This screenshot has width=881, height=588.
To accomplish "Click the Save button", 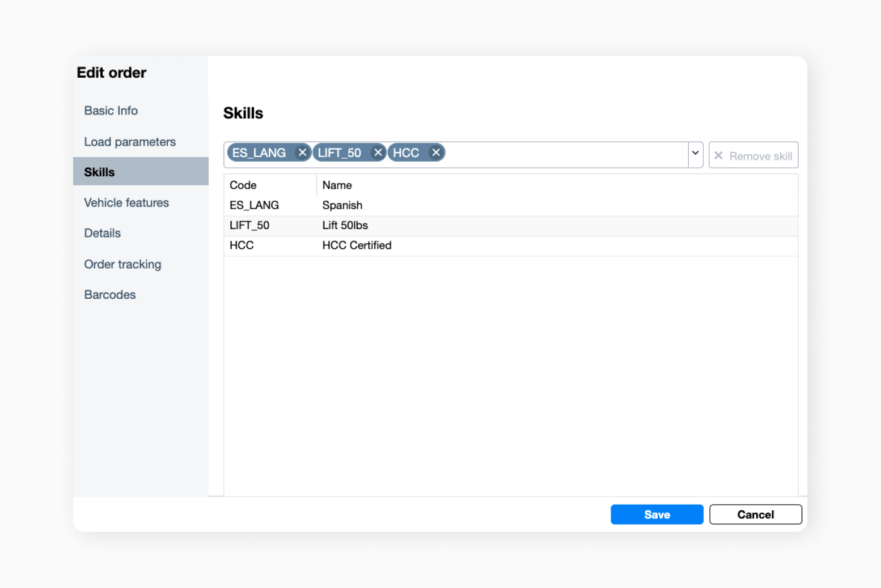I will coord(656,514).
